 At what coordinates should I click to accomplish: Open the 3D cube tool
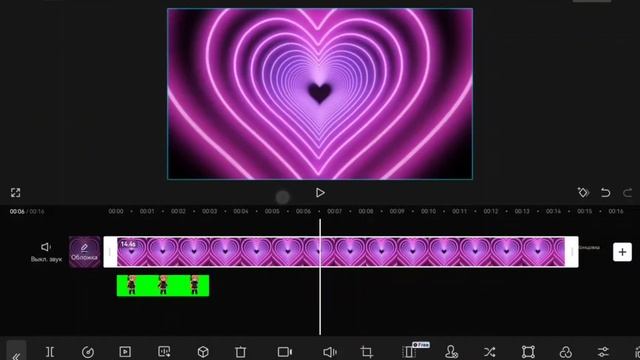pyautogui.click(x=203, y=352)
